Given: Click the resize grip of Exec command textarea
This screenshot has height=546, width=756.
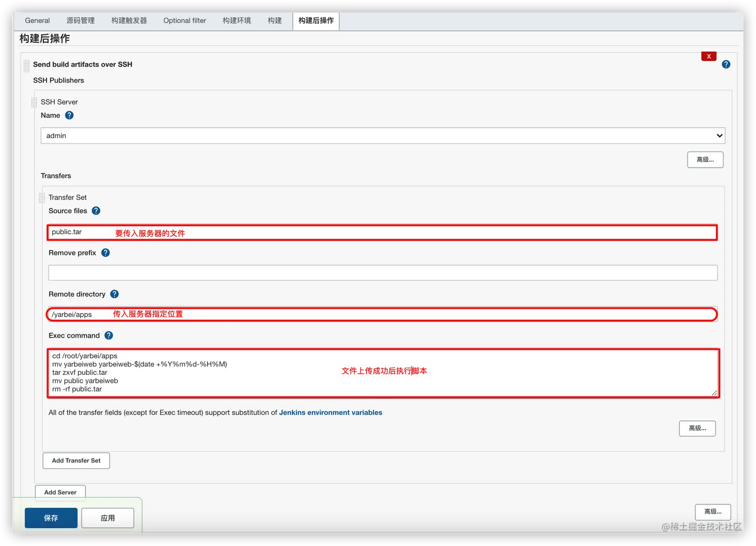Looking at the screenshot, I should (x=714, y=393).
